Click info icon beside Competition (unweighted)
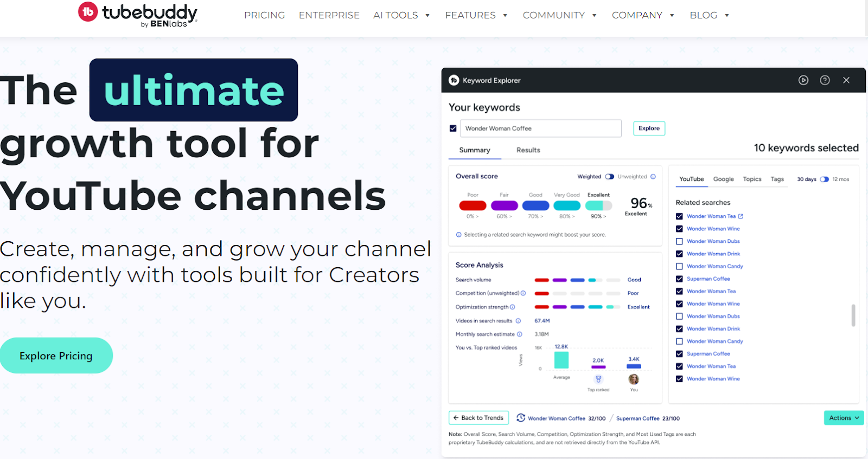The image size is (868, 459). coord(523,293)
